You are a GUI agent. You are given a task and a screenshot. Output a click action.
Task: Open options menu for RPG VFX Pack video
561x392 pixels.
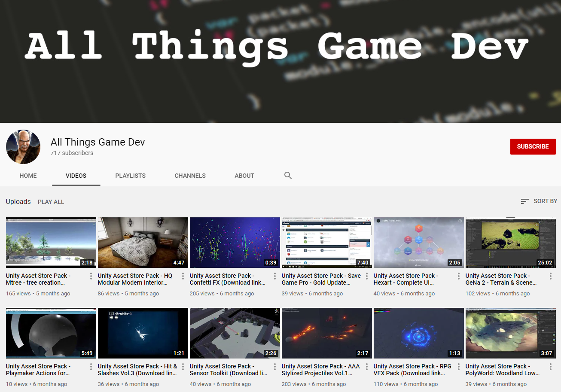[x=459, y=367]
